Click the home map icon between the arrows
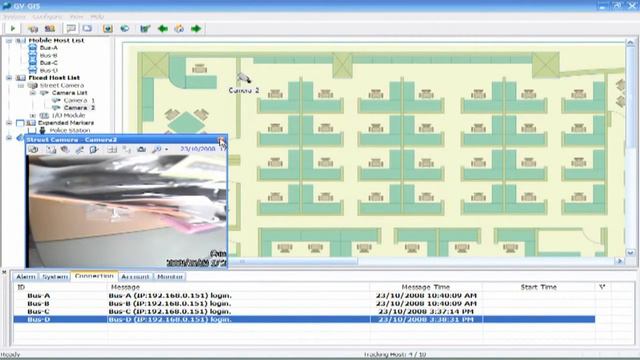 pyautogui.click(x=179, y=29)
